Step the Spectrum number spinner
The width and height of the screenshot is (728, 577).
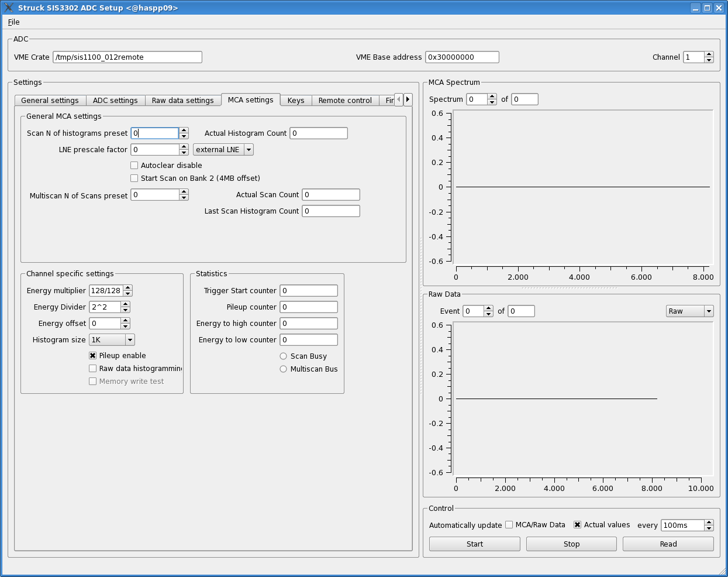(x=492, y=99)
